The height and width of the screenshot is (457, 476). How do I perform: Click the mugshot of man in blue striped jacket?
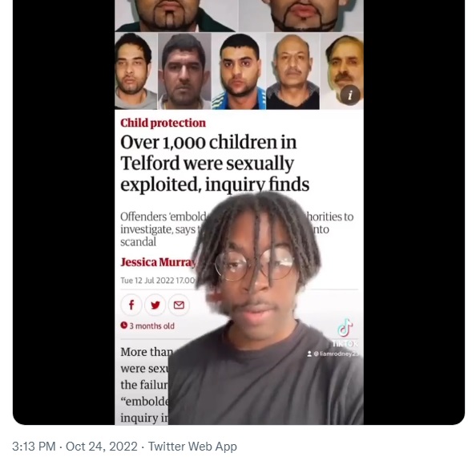(x=239, y=71)
